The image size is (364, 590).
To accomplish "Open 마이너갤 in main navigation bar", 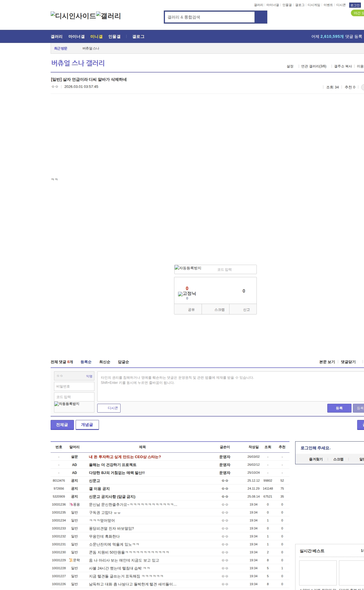I will 76,36.
